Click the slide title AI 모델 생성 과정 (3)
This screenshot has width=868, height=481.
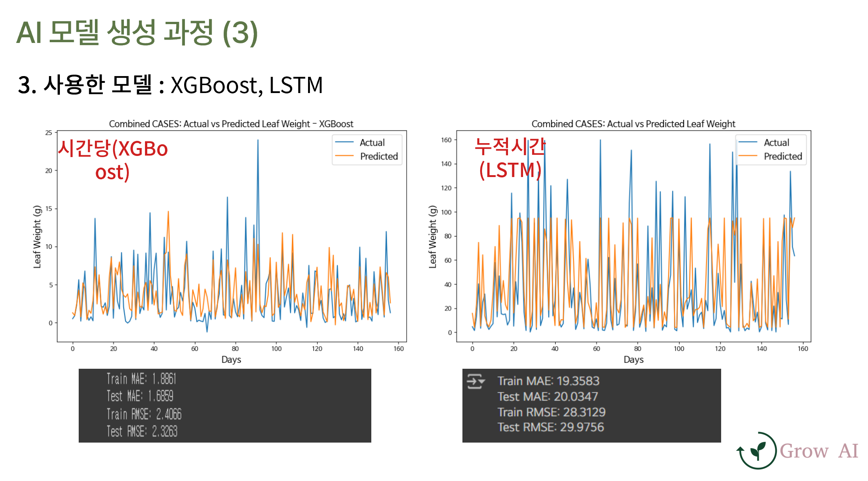click(137, 33)
